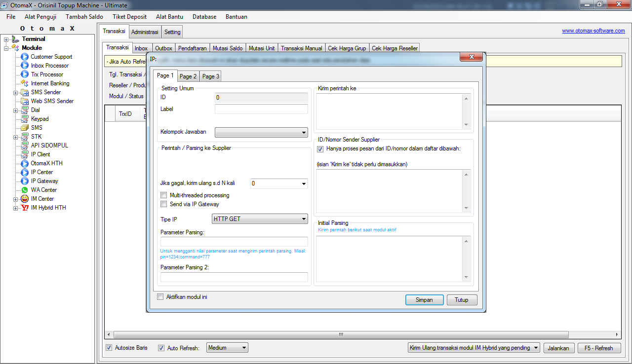
Task: Expand the SMS Sender tree node
Action: click(16, 92)
